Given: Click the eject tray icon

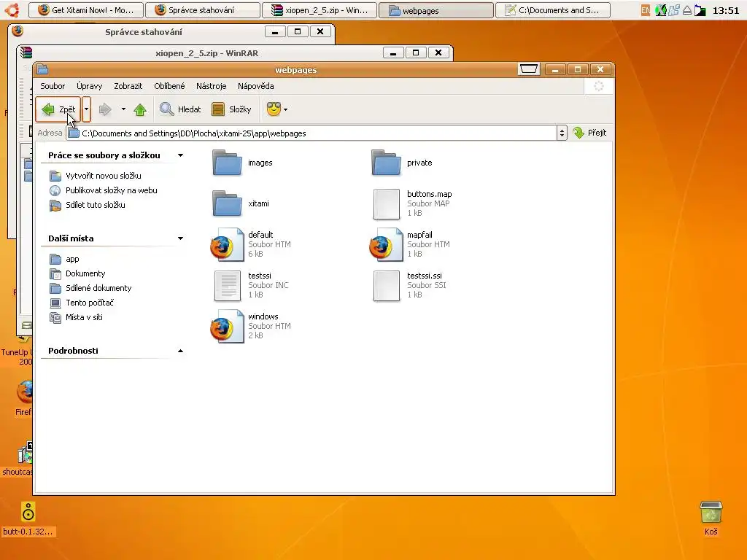Looking at the screenshot, I should [x=687, y=10].
